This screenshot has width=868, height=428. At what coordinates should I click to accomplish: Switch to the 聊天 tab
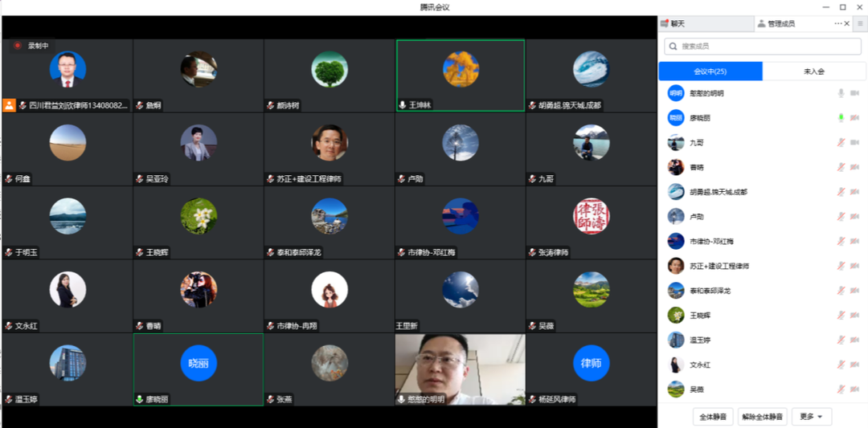[706, 24]
